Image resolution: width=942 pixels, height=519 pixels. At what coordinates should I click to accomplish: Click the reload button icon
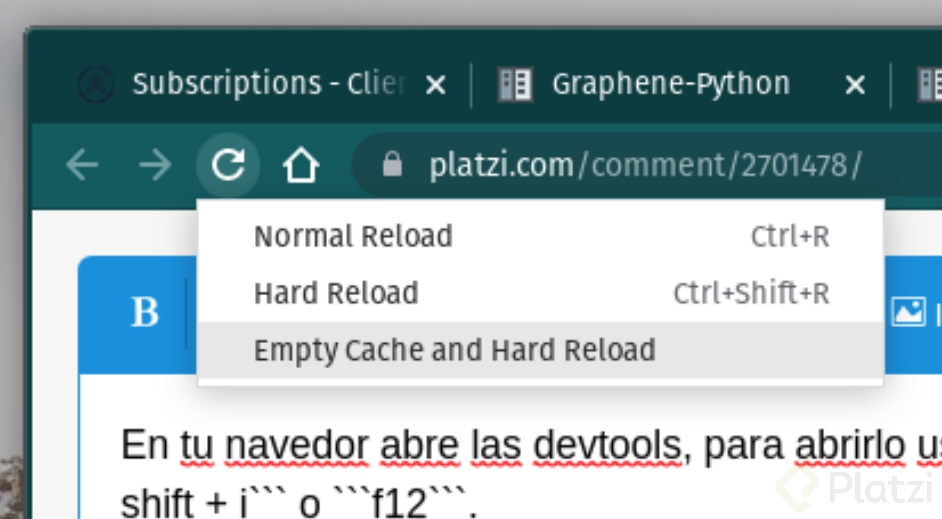(x=228, y=165)
